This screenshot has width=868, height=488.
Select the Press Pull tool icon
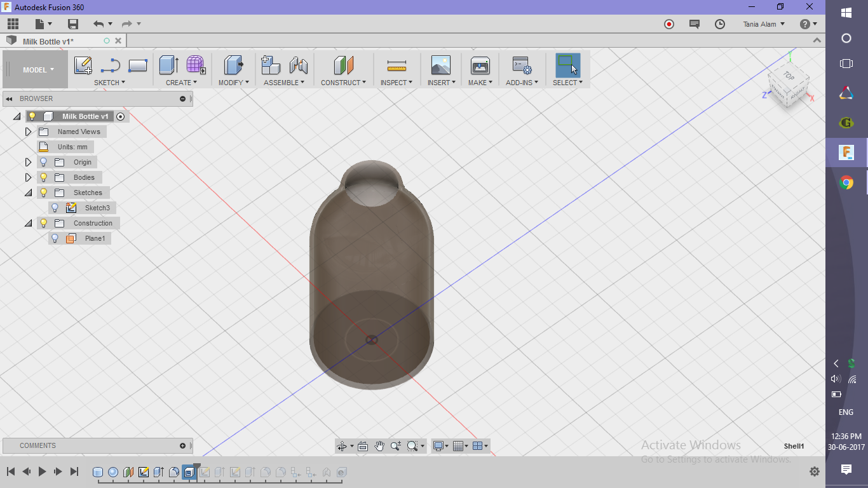(x=234, y=65)
